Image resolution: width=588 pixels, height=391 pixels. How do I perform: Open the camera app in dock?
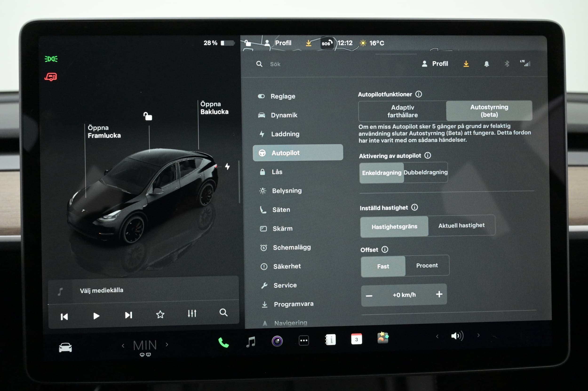tap(277, 341)
